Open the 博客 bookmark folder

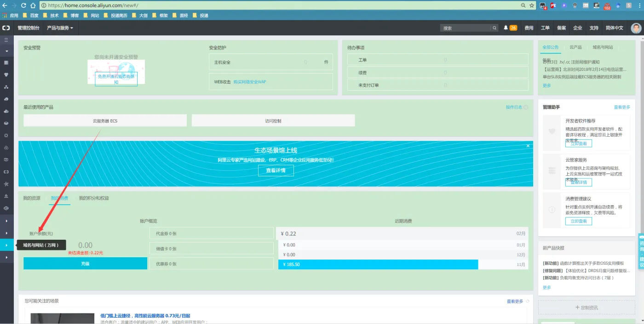click(x=71, y=15)
